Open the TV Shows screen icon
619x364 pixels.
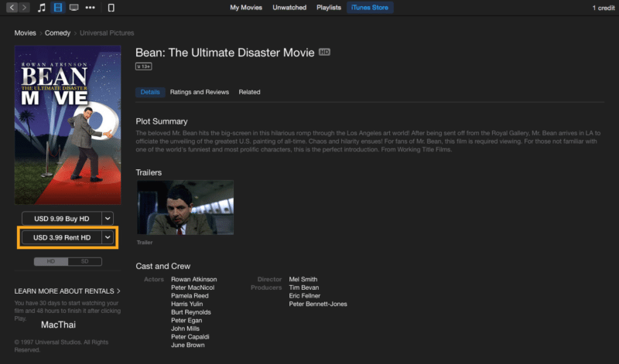pyautogui.click(x=74, y=8)
